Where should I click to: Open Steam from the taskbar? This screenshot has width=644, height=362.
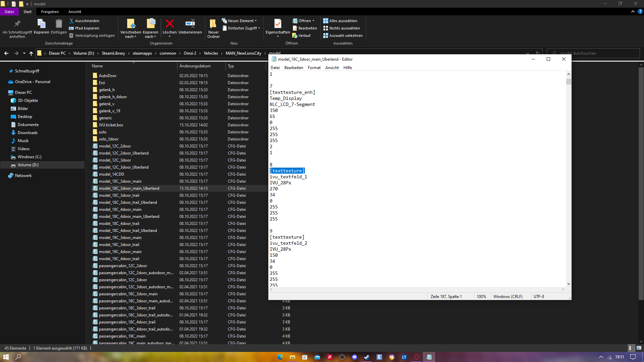point(367,357)
